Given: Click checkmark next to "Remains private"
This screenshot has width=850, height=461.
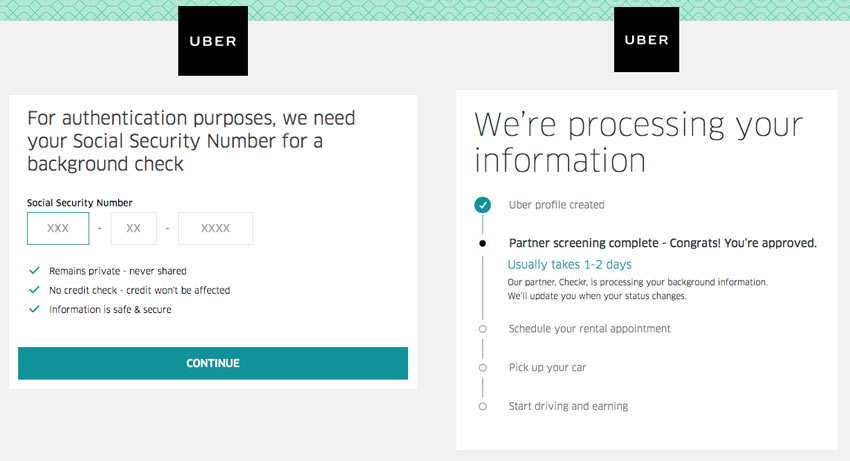Looking at the screenshot, I should pos(35,271).
